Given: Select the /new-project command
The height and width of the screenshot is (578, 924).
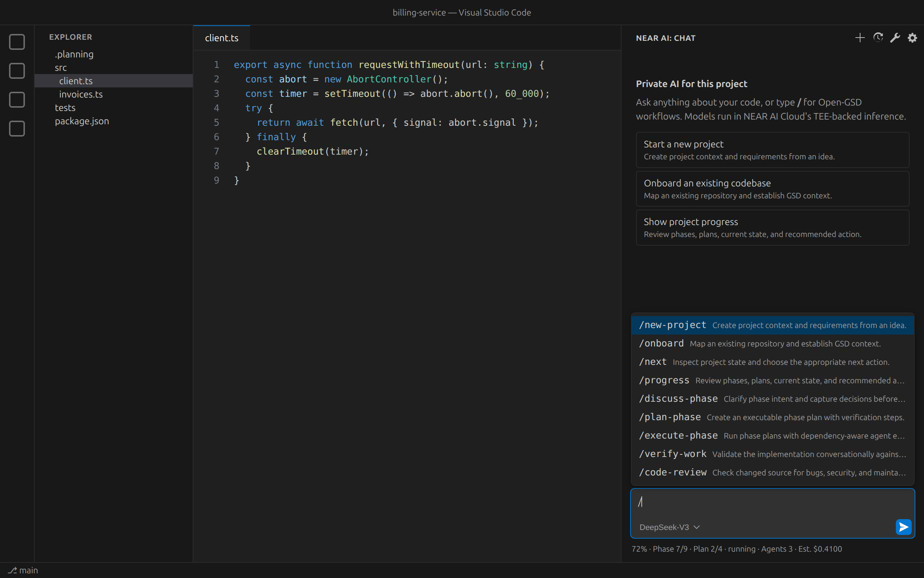Looking at the screenshot, I should coord(772,325).
